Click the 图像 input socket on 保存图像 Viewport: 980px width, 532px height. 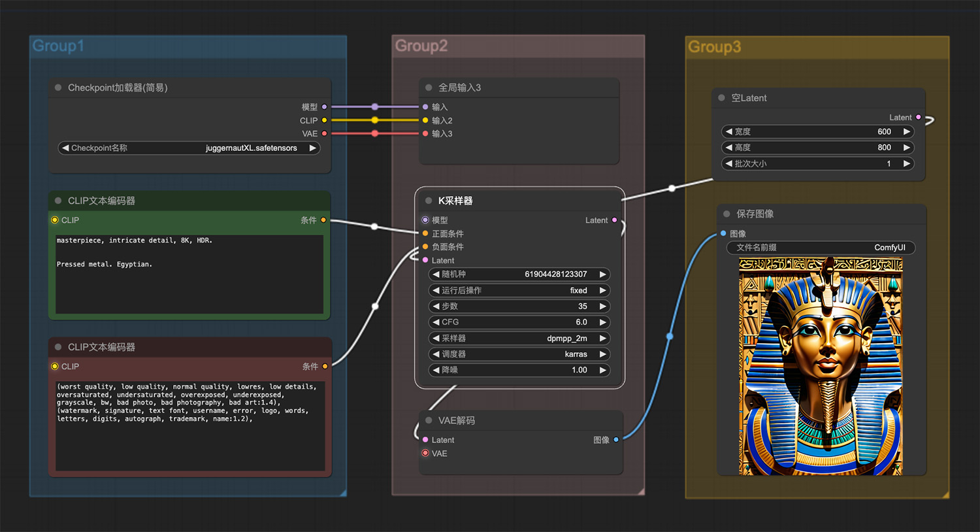click(x=723, y=233)
